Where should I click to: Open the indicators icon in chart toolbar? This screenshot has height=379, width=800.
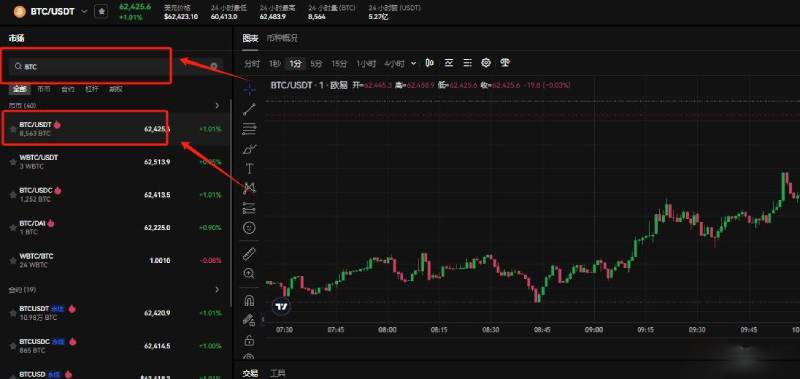click(448, 63)
